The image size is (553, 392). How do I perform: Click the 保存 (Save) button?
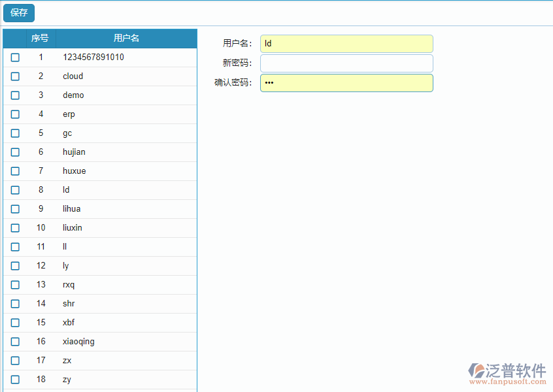pos(18,12)
